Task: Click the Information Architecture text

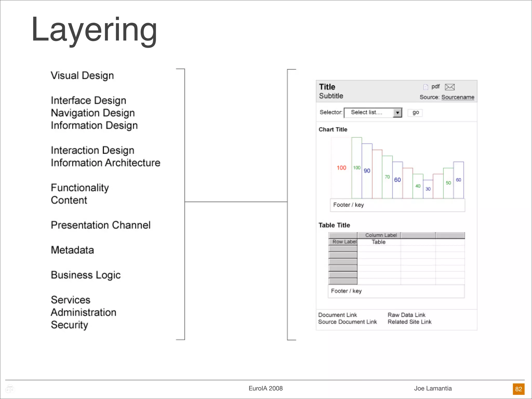Action: pyautogui.click(x=105, y=163)
